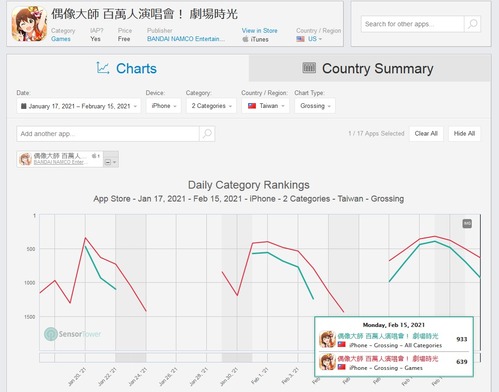The width and height of the screenshot is (499, 392).
Task: Toggle the app chip minus dropdown button
Action: (x=111, y=159)
